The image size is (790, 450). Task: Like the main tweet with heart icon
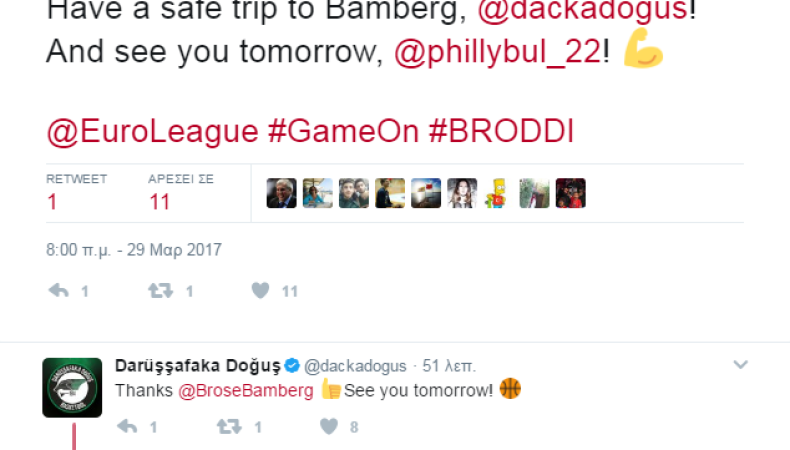click(260, 291)
